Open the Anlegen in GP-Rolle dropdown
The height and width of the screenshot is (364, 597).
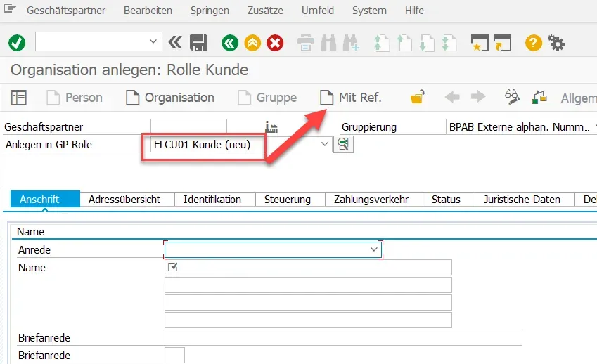tap(324, 145)
